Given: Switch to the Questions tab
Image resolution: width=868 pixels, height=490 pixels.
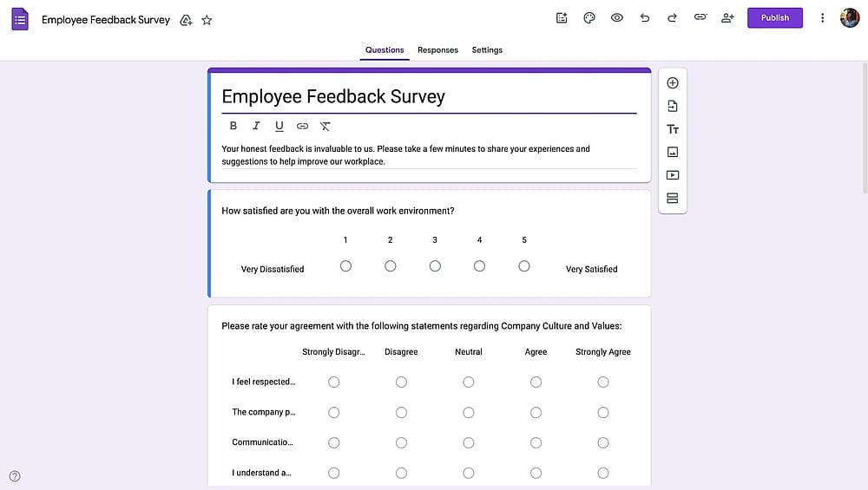Looking at the screenshot, I should pos(385,49).
